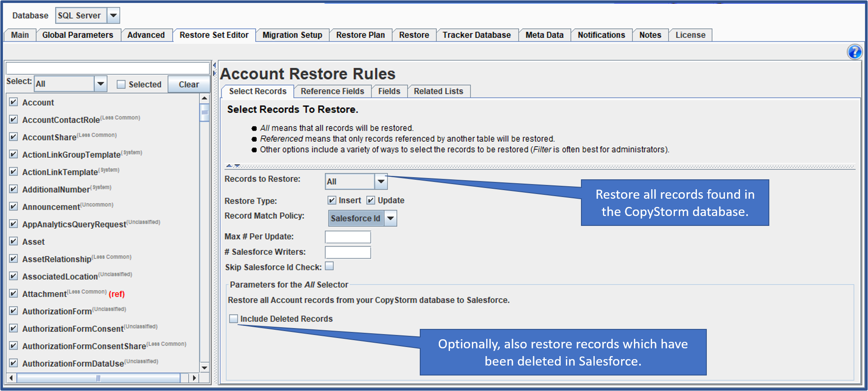Click the horizontal scrollbar thumb below list

click(98, 378)
